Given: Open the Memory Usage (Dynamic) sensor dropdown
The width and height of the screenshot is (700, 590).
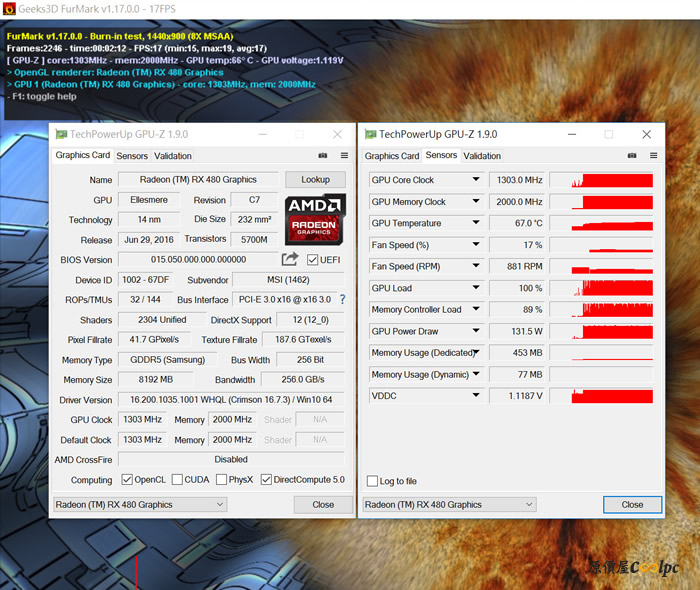Looking at the screenshot, I should (x=476, y=374).
